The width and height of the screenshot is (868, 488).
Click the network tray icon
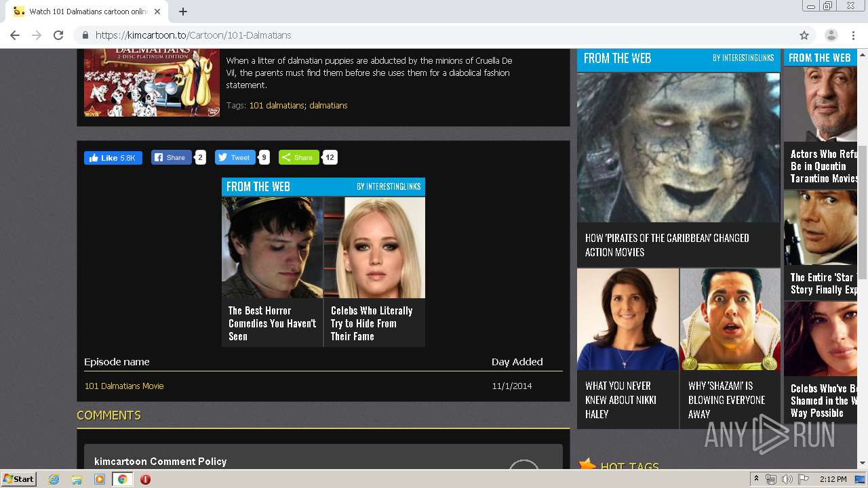(x=771, y=479)
